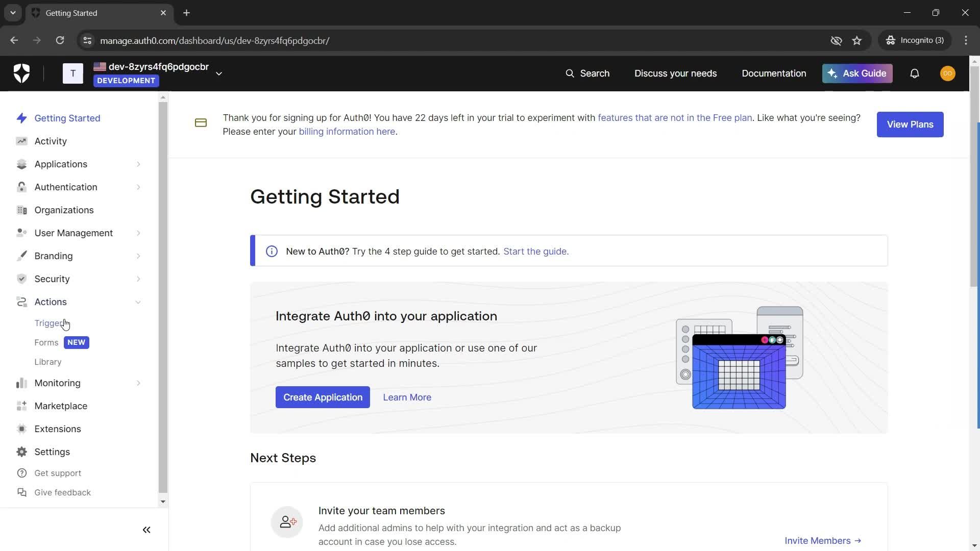The height and width of the screenshot is (551, 980).
Task: Open the user profile avatar menu
Action: click(947, 73)
